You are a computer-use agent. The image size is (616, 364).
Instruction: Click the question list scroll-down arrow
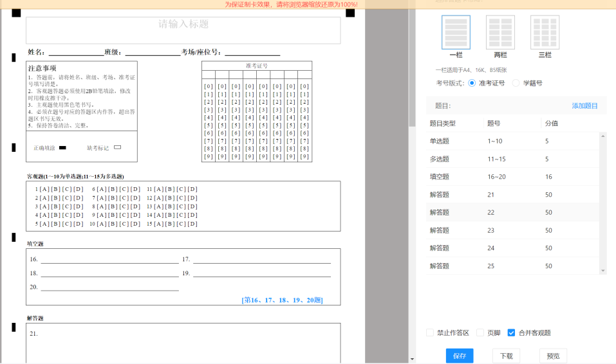[603, 271]
